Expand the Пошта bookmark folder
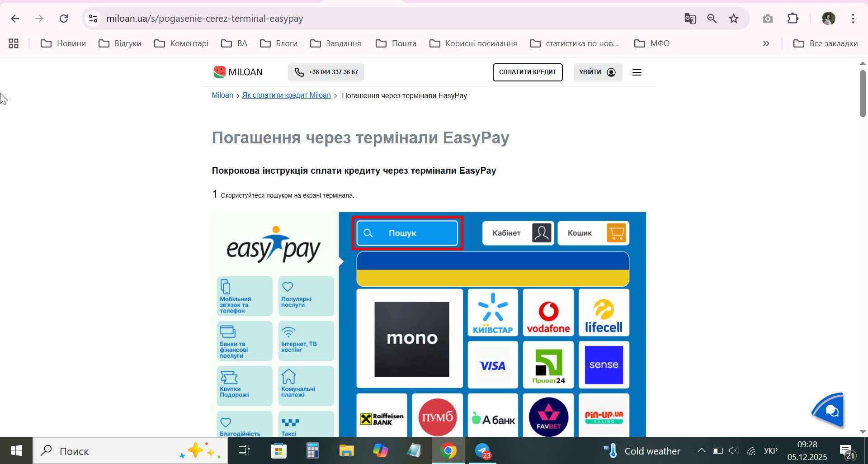The height and width of the screenshot is (464, 868). pyautogui.click(x=396, y=43)
